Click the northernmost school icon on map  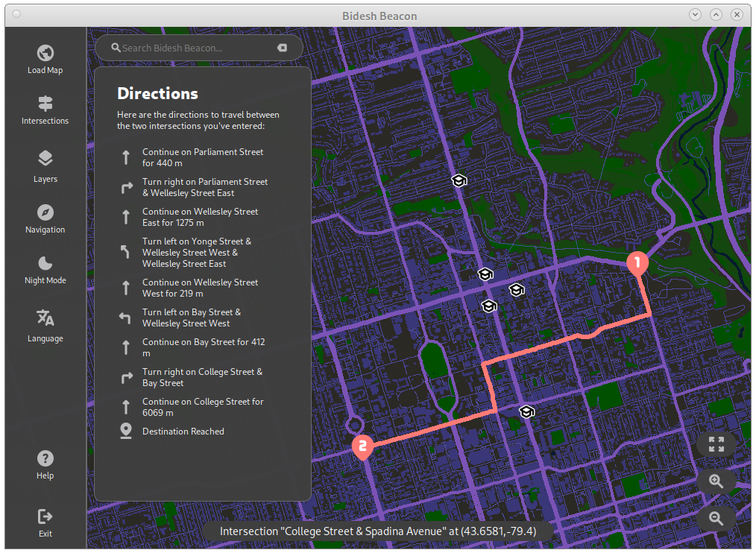click(459, 180)
